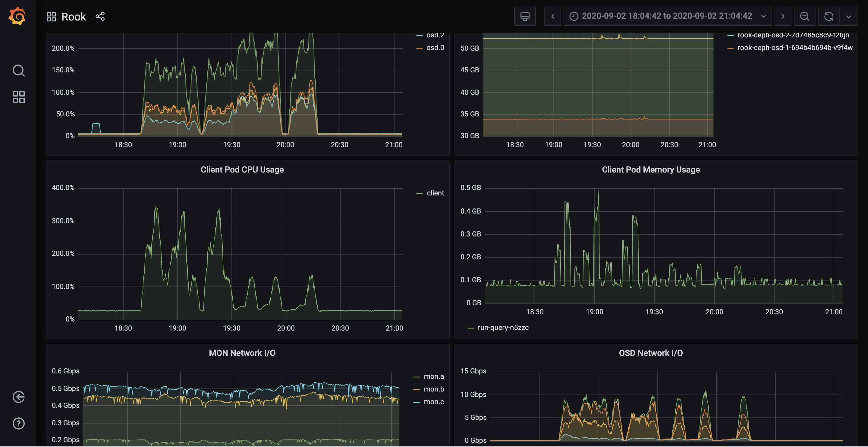The width and height of the screenshot is (868, 447).
Task: Open the Dashboards menu in the sidebar
Action: click(x=18, y=97)
